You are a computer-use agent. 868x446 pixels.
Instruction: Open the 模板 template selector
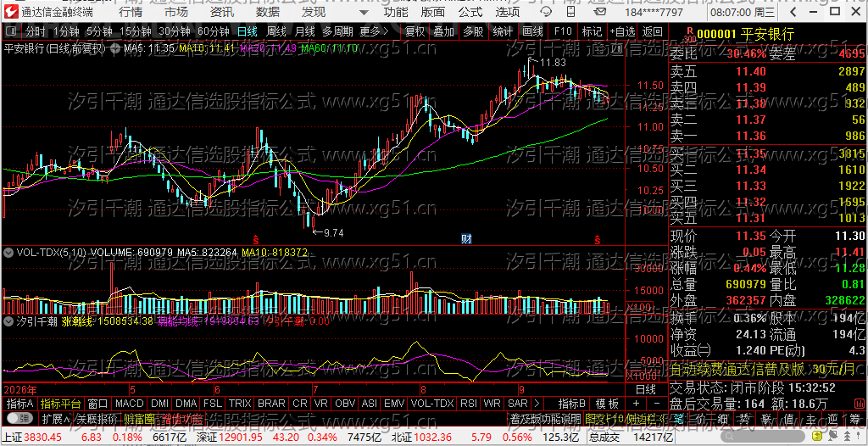point(607,404)
